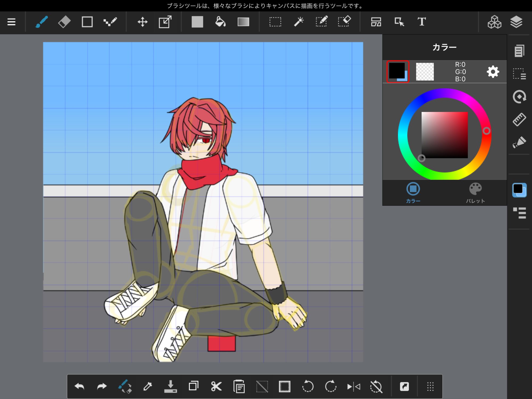Click the transparent color swatch
This screenshot has height=399, width=532.
point(425,72)
